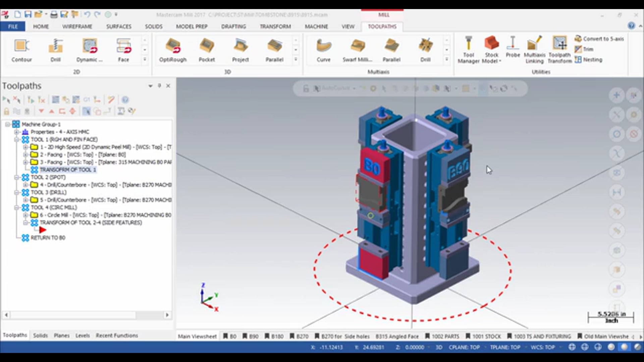Open the Tool Manager
This screenshot has width=644, height=362.
(x=469, y=50)
